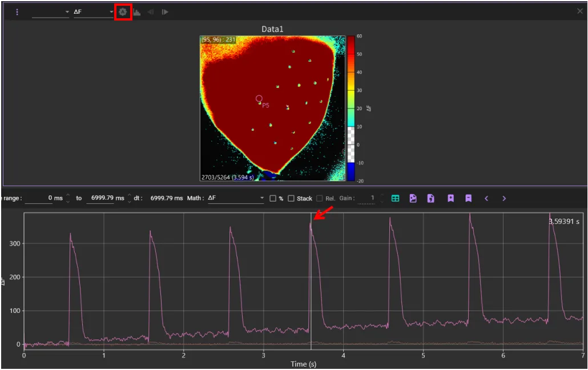Click the export image icon

413,199
